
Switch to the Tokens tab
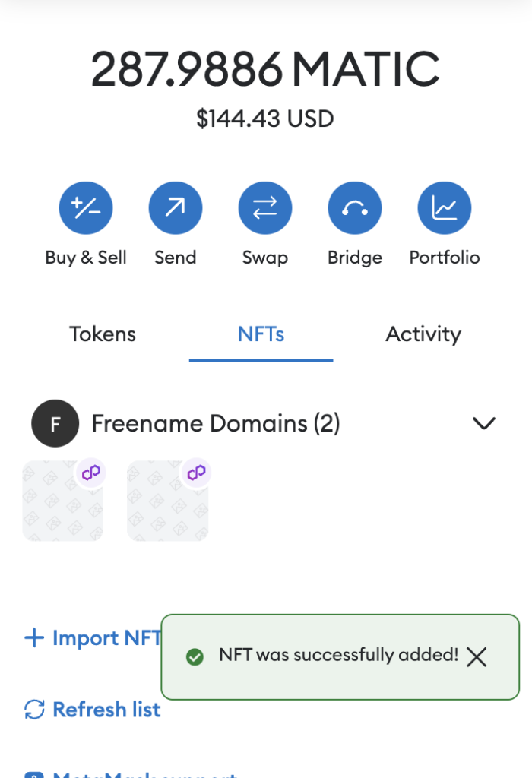click(103, 334)
